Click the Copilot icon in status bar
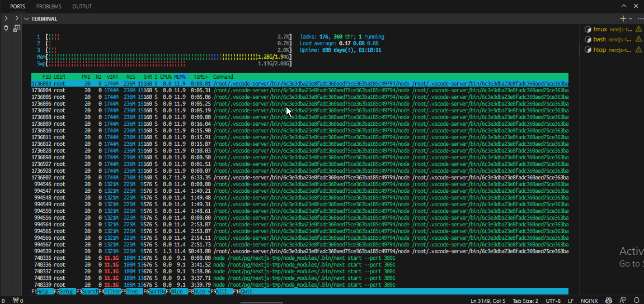The width and height of the screenshot is (644, 304). point(609,300)
